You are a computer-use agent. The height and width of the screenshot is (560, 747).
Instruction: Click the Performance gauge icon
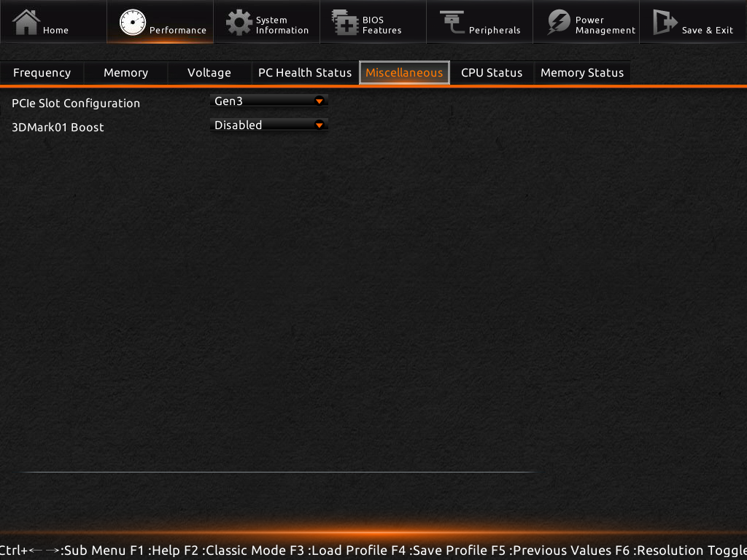coord(132,23)
